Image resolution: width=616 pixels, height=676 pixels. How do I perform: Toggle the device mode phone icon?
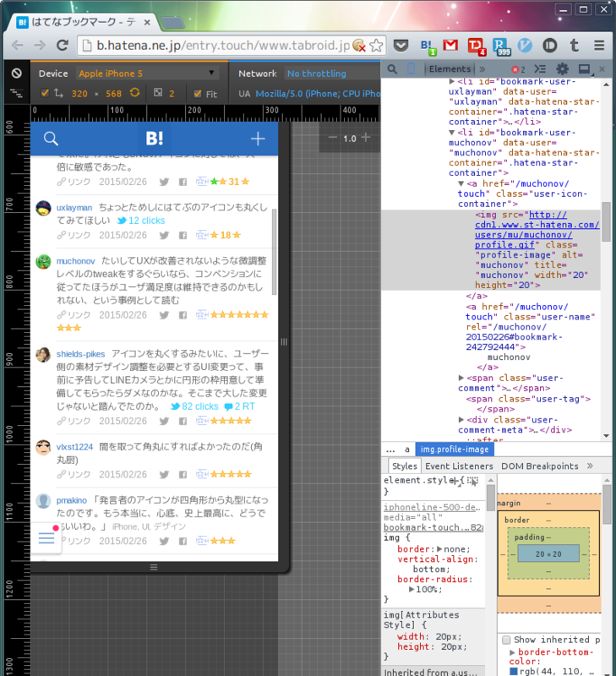click(412, 69)
